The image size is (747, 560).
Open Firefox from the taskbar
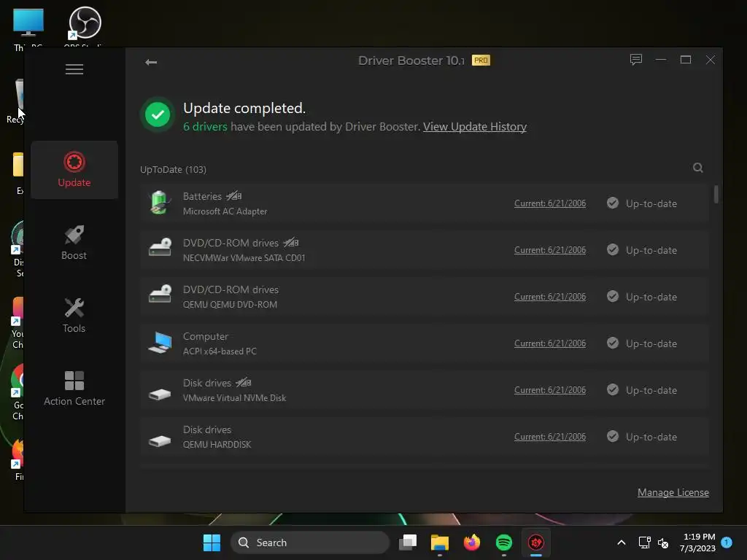pyautogui.click(x=472, y=542)
